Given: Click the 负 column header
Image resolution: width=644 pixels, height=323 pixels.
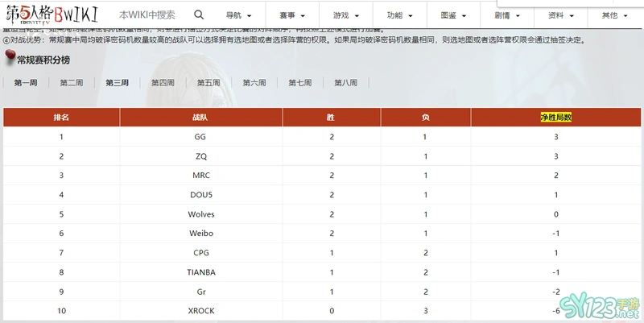Looking at the screenshot, I should (x=426, y=117).
